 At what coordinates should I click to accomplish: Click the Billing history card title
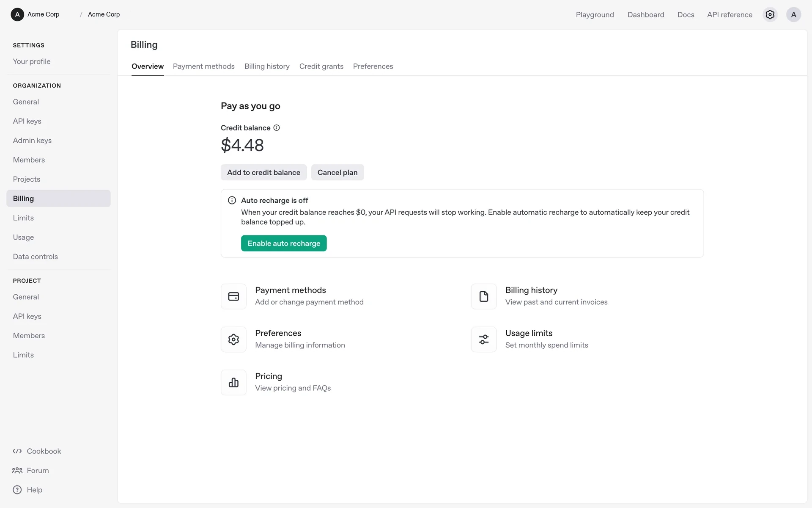[x=531, y=290]
